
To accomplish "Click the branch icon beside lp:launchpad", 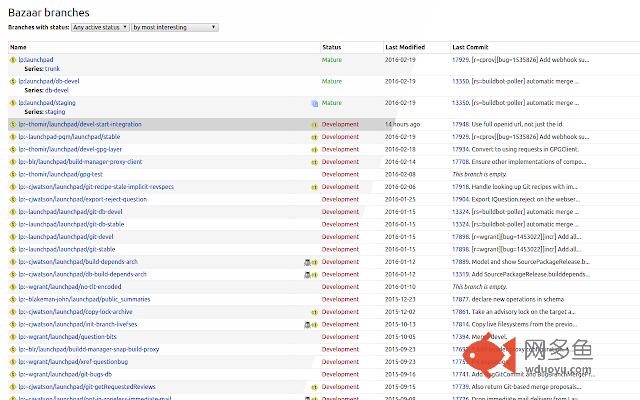I will [x=13, y=60].
